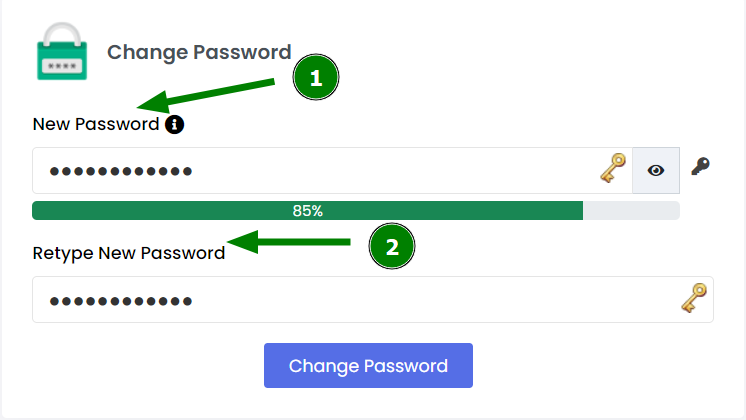Image resolution: width=746 pixels, height=420 pixels.
Task: Click the gold key icon in Retype field
Action: coord(694,298)
